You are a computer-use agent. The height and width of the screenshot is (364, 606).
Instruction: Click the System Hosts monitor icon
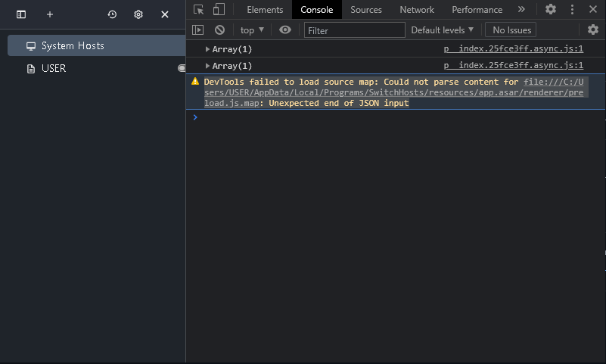tap(31, 46)
